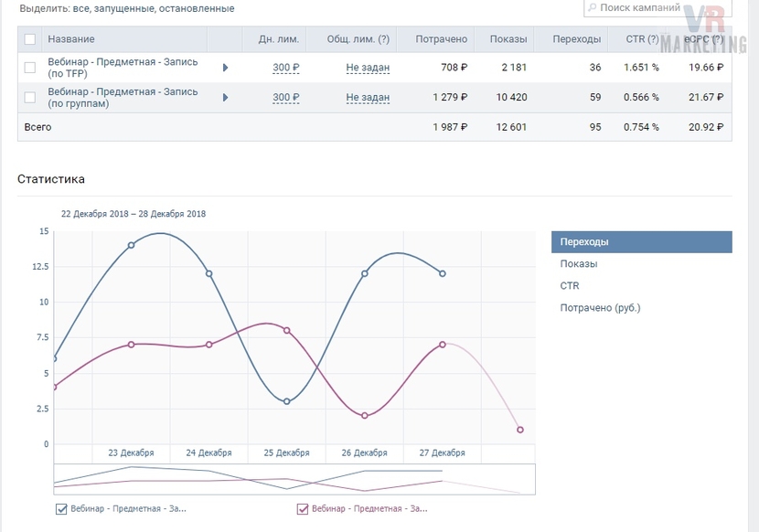Uncheck the blue Вебинар series legend checkbox
The image size is (759, 532).
point(61,509)
